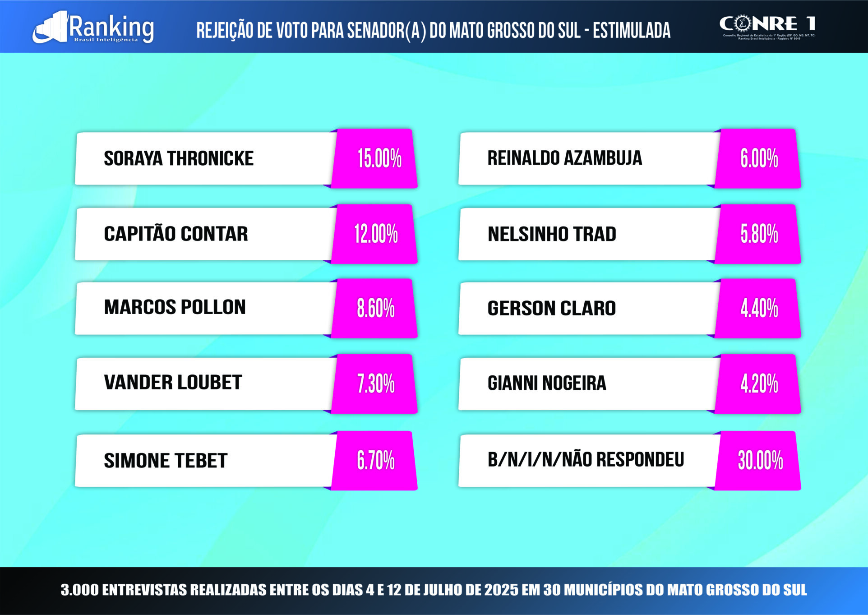
Task: Click the 5.80% percentage badge
Action: [758, 234]
